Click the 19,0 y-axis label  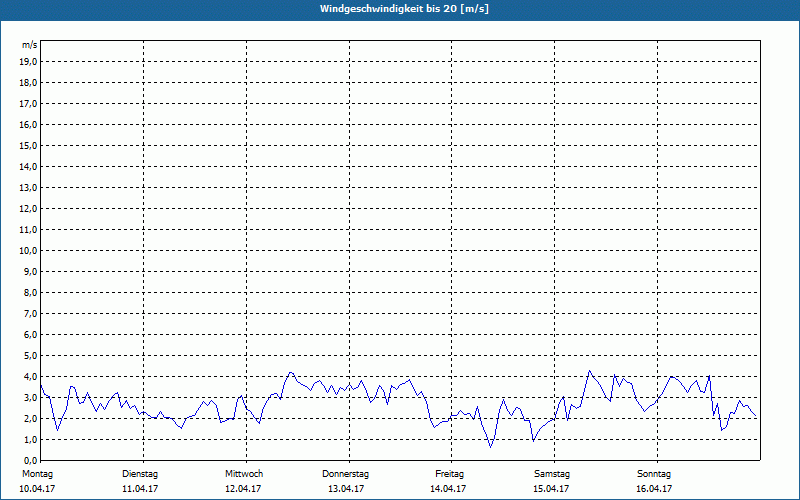point(27,62)
